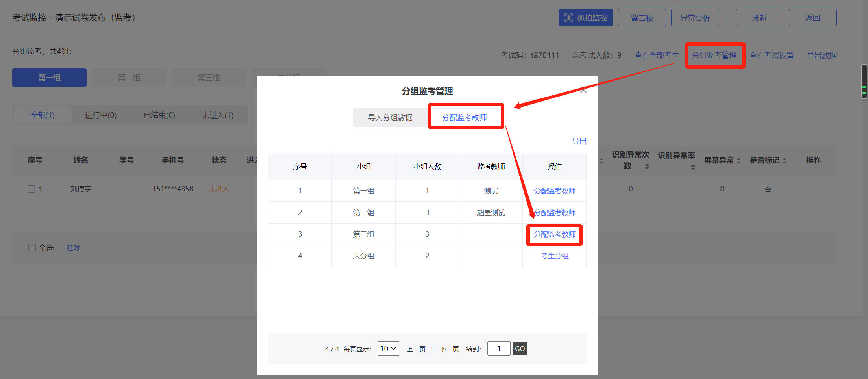Open the 留言板 message board
This screenshot has height=379, width=868.
point(642,18)
